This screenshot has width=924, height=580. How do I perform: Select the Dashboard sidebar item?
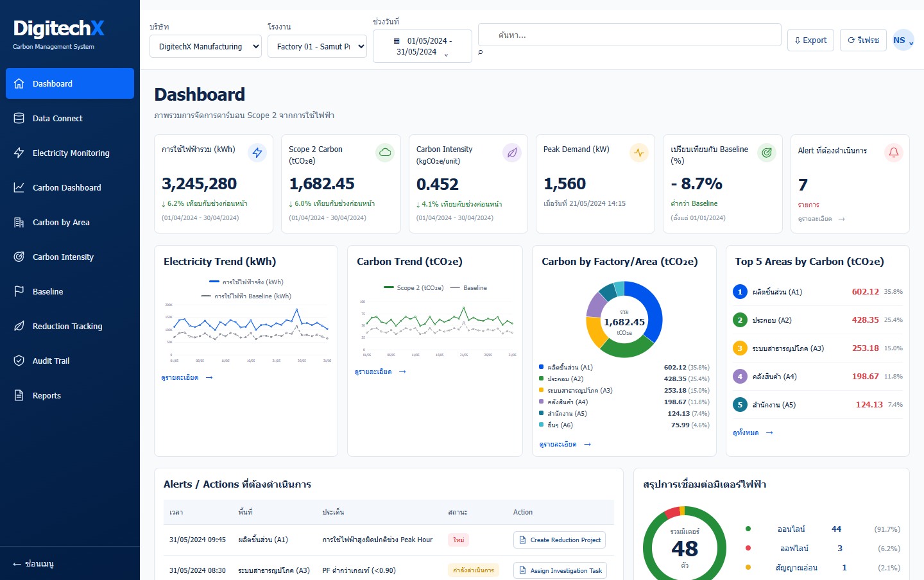pyautogui.click(x=70, y=83)
